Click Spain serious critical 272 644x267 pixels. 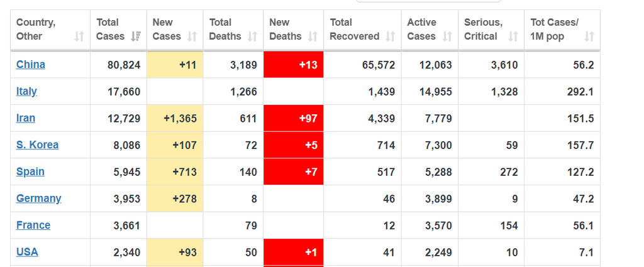509,172
